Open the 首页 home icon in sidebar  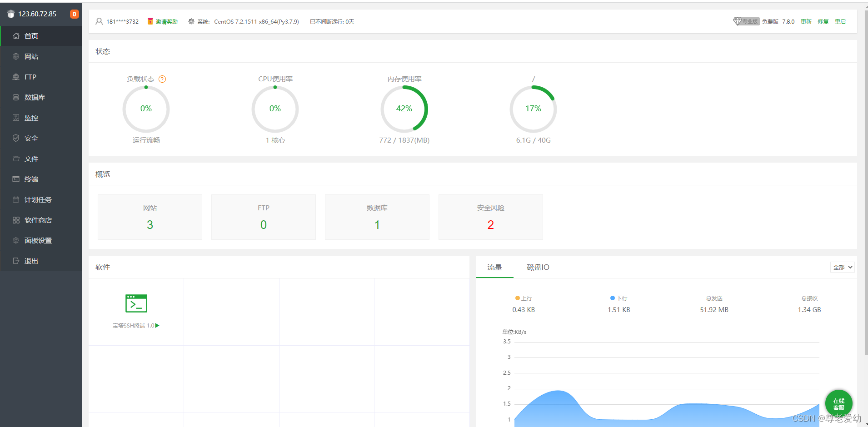[16, 36]
